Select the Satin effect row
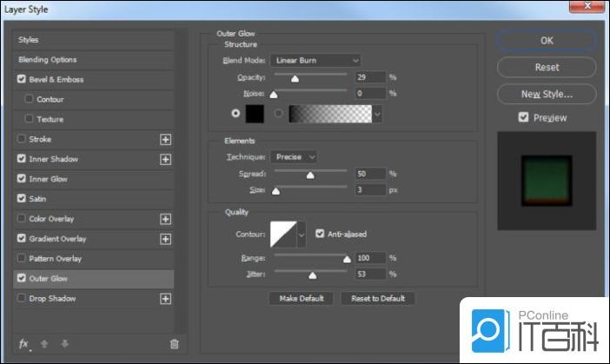The width and height of the screenshot is (610, 364). 93,199
